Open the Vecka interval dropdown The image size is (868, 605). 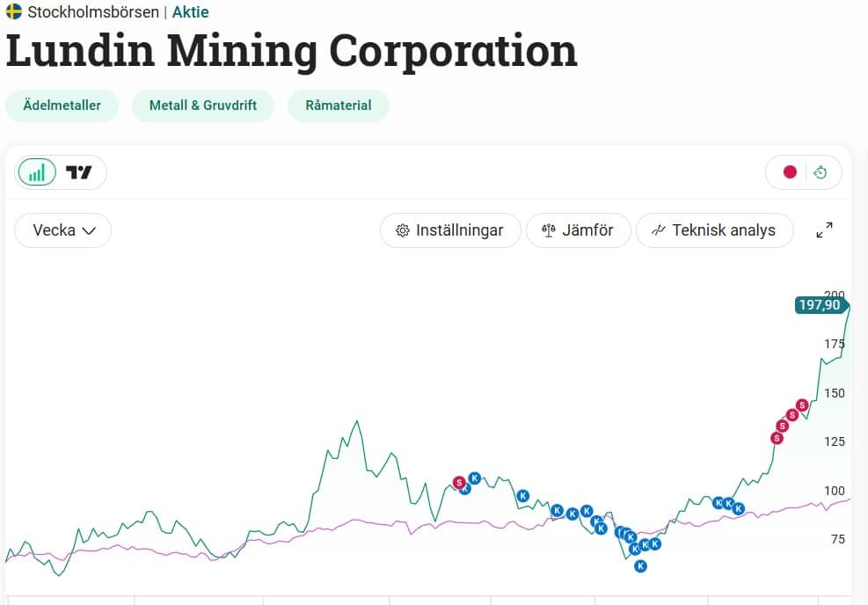coord(63,230)
